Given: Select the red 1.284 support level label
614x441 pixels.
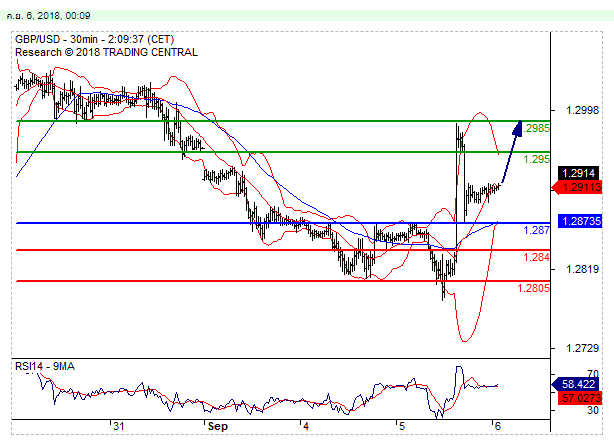Looking at the screenshot, I should (x=537, y=257).
